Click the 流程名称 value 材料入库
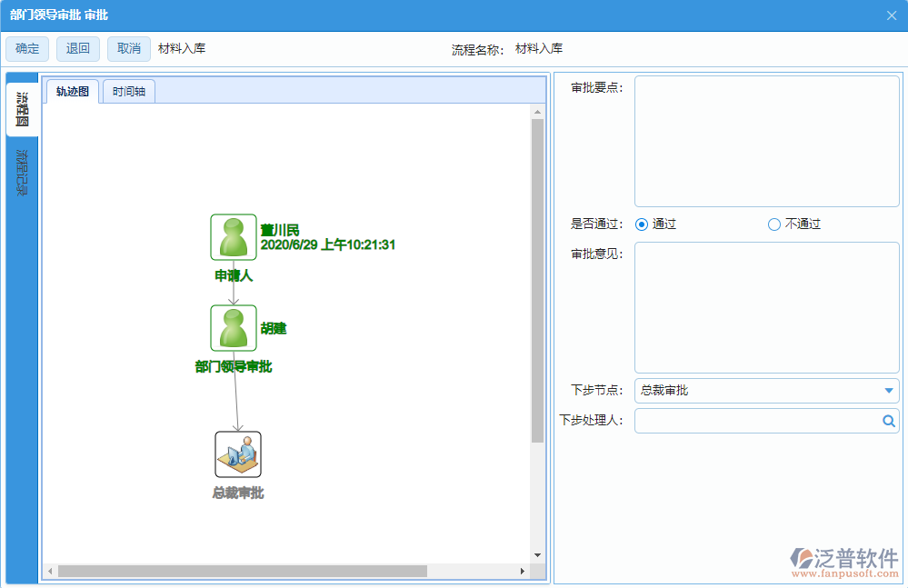This screenshot has height=588, width=908. pyautogui.click(x=539, y=48)
